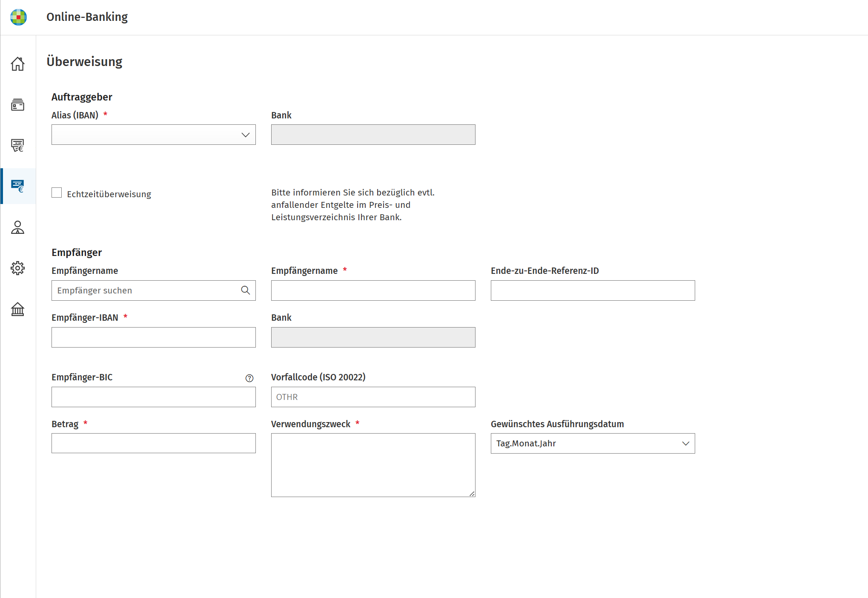Click the Empfänger-BIC input field
Viewport: 868px width, 598px height.
click(154, 397)
